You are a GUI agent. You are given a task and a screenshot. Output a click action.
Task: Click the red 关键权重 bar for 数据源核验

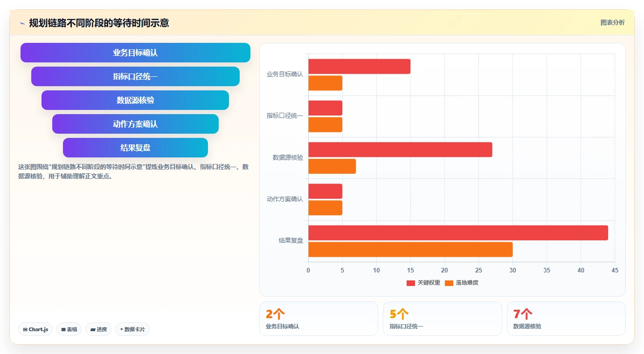(x=400, y=150)
